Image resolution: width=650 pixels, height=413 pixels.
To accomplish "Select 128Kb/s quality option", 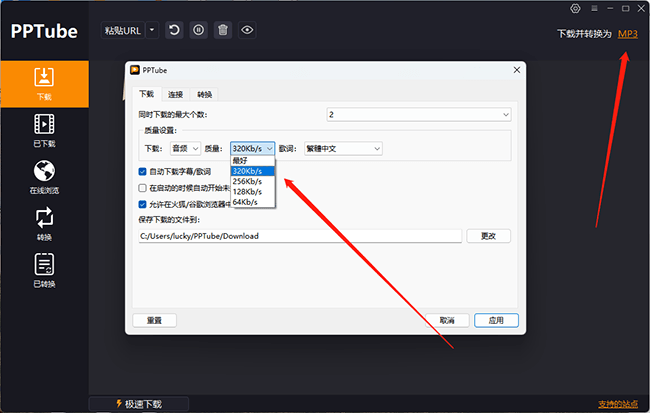I will (x=252, y=192).
